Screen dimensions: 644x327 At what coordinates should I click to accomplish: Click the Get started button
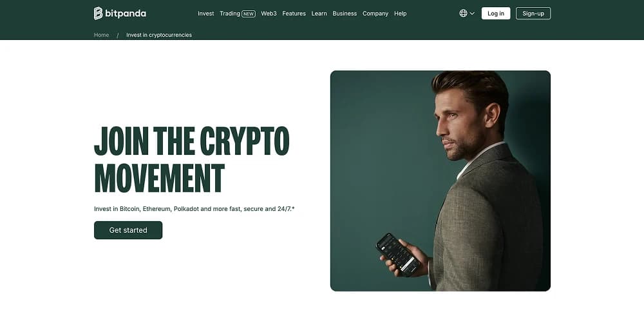pos(128,230)
